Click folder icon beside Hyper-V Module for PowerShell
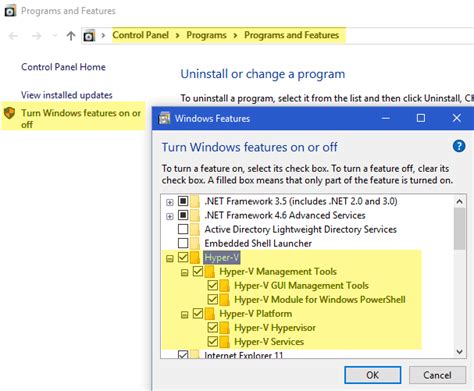Screen dimensions: 474x391 (x=225, y=300)
